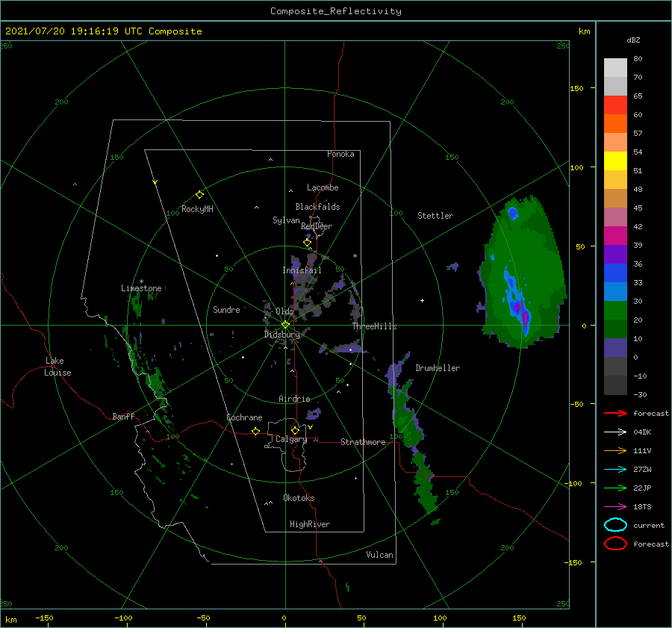The image size is (672, 628).
Task: Click the Calgary city label
Action: pyautogui.click(x=291, y=439)
